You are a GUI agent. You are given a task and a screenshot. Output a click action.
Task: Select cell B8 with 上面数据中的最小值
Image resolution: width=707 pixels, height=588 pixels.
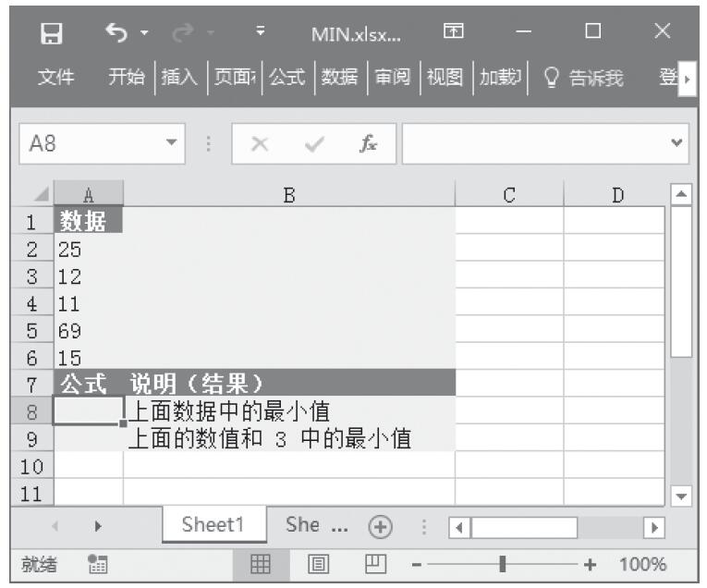289,410
